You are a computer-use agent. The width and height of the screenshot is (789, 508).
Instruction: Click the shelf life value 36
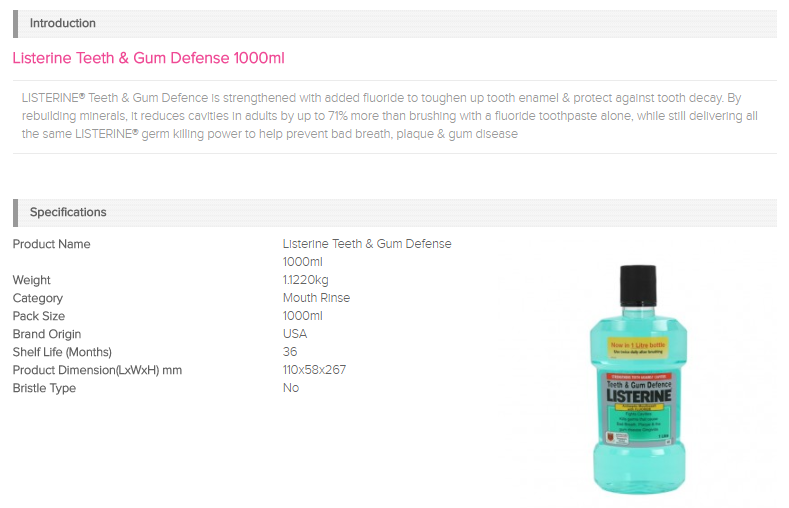(x=290, y=352)
